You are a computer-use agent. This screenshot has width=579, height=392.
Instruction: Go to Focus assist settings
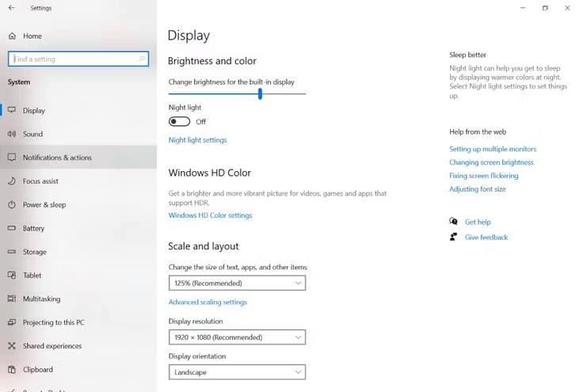click(78, 181)
